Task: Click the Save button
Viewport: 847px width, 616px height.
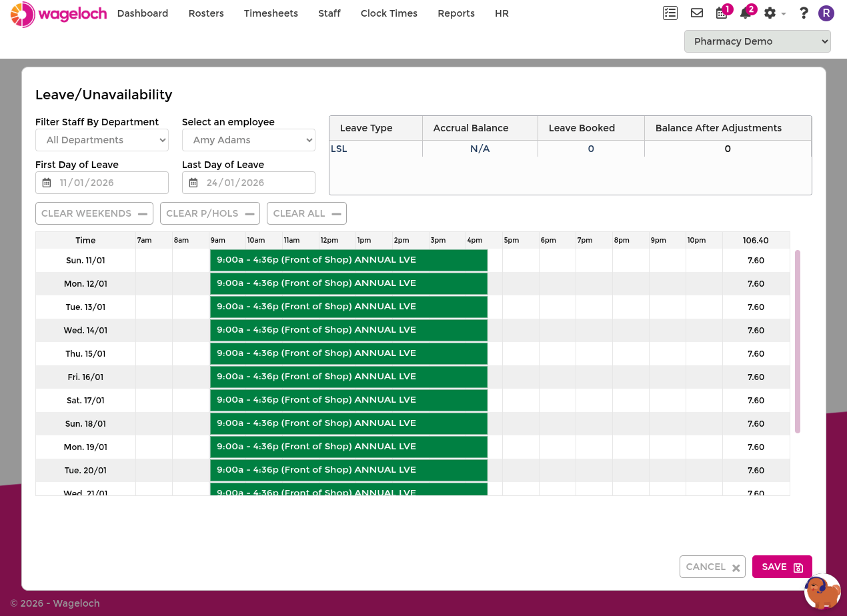Action: [x=782, y=567]
